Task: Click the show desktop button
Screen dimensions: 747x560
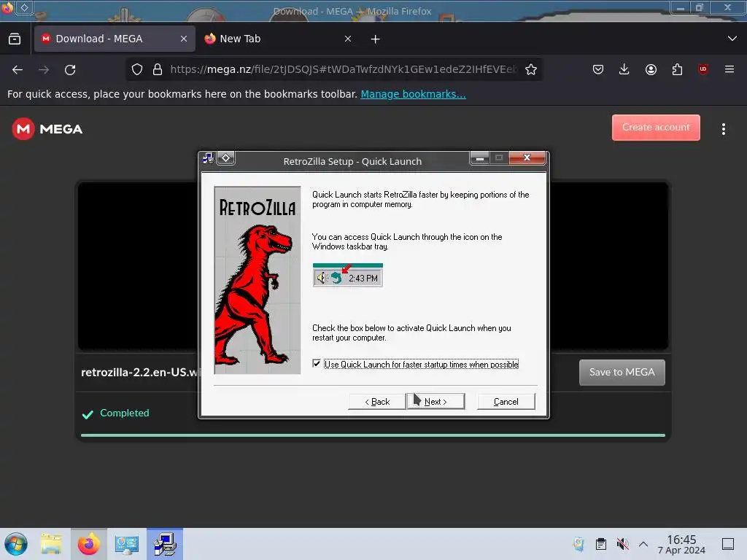Action: click(728, 544)
